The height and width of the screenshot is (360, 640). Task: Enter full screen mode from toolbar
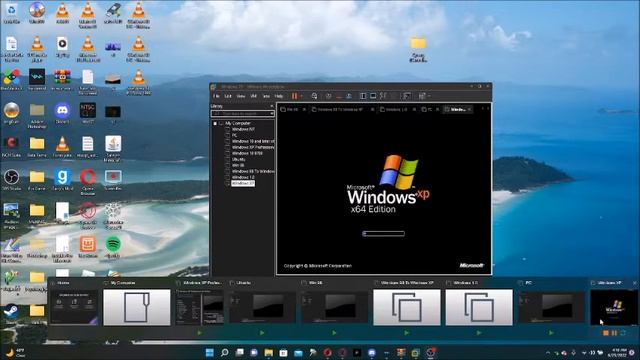[383, 96]
